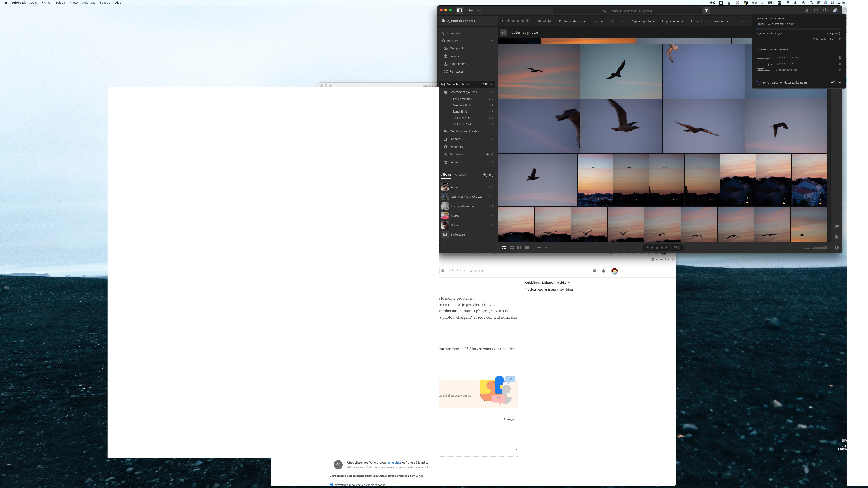Image resolution: width=868 pixels, height=488 pixels.
Task: Toggle the picked flag filter
Action: click(x=539, y=21)
